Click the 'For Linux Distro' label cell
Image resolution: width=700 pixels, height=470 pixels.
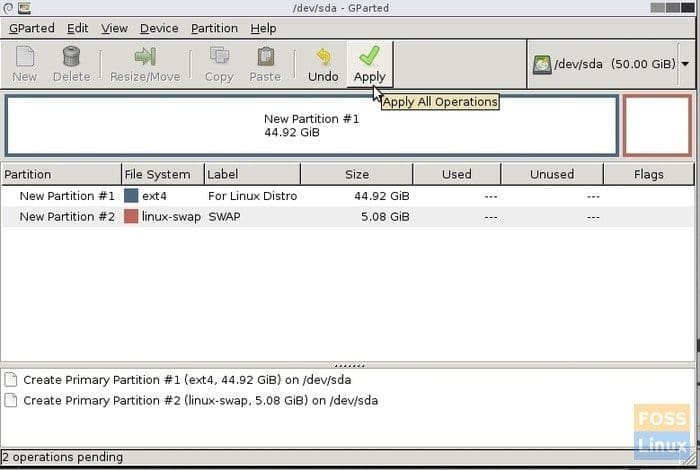(253, 196)
